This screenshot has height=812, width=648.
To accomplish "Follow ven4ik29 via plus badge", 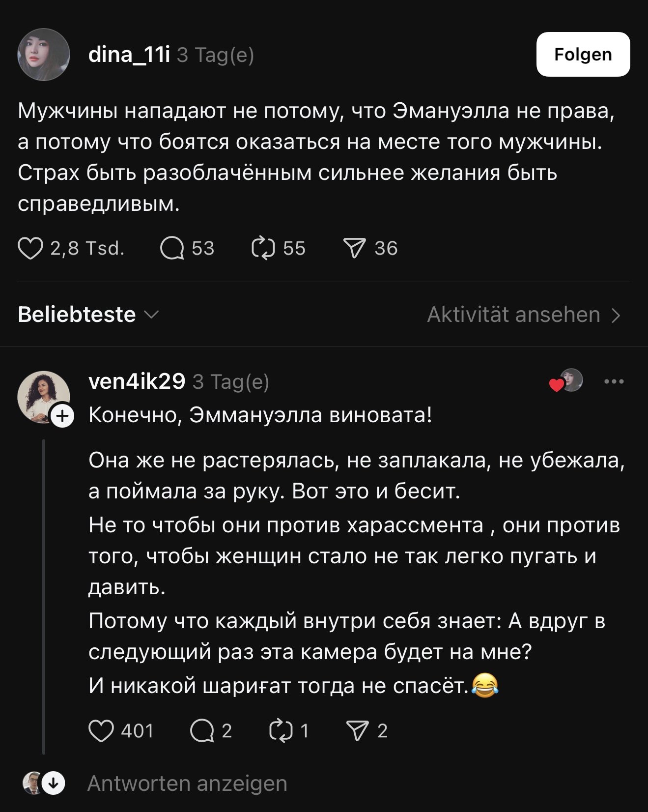I will click(x=62, y=417).
